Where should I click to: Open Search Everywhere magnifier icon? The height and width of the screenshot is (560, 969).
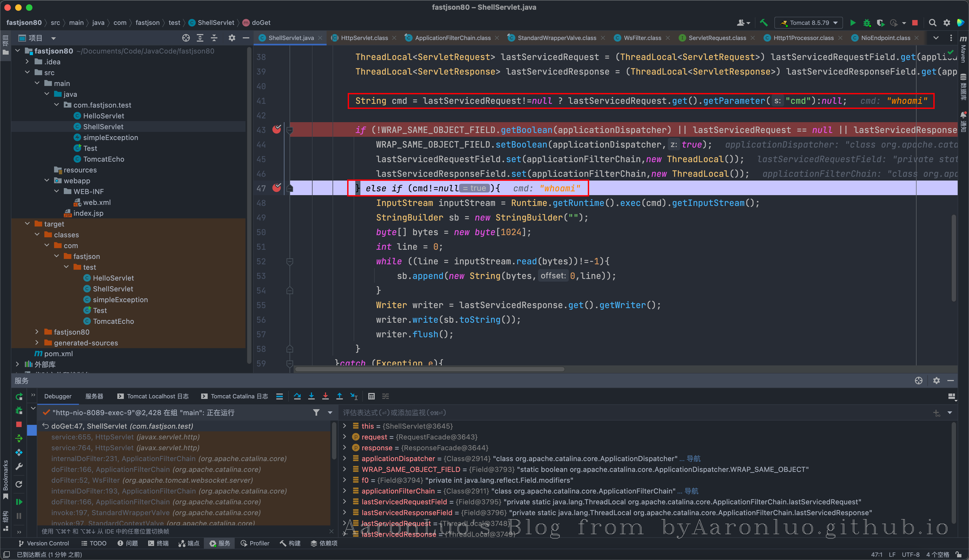tap(933, 23)
